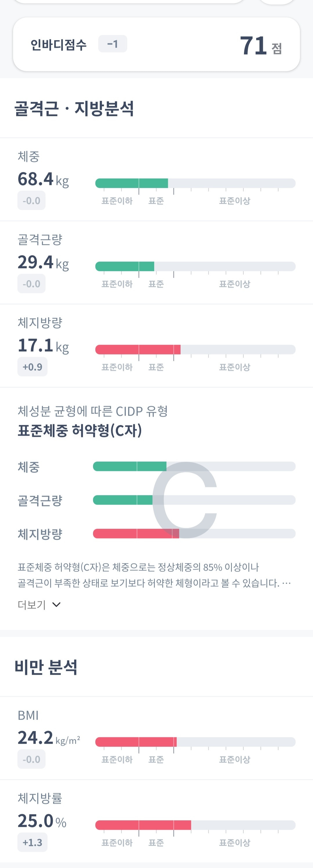
Task: Click the red BMI gauge bar
Action: (x=136, y=742)
